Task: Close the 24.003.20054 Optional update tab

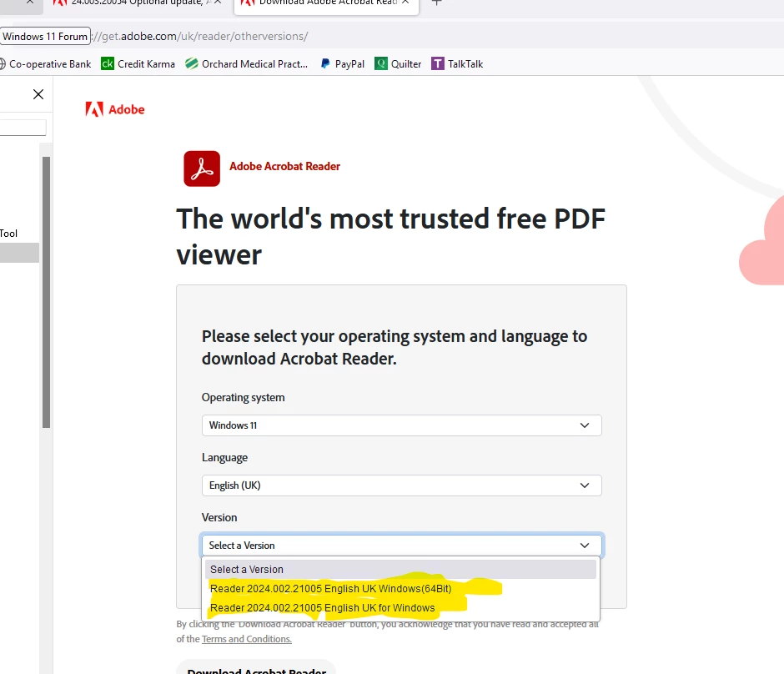Action: tap(218, 2)
